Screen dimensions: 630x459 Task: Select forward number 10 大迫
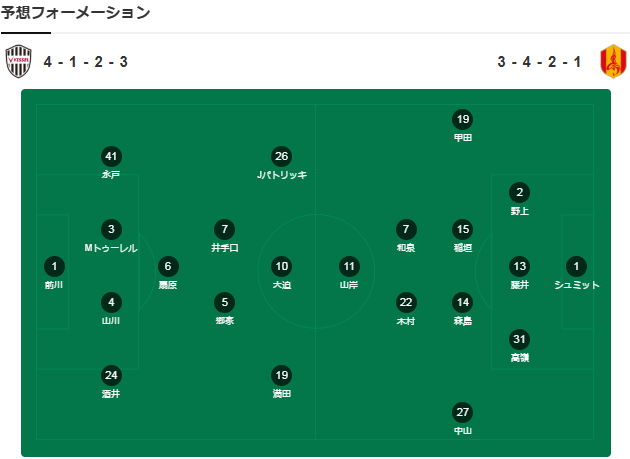click(282, 266)
